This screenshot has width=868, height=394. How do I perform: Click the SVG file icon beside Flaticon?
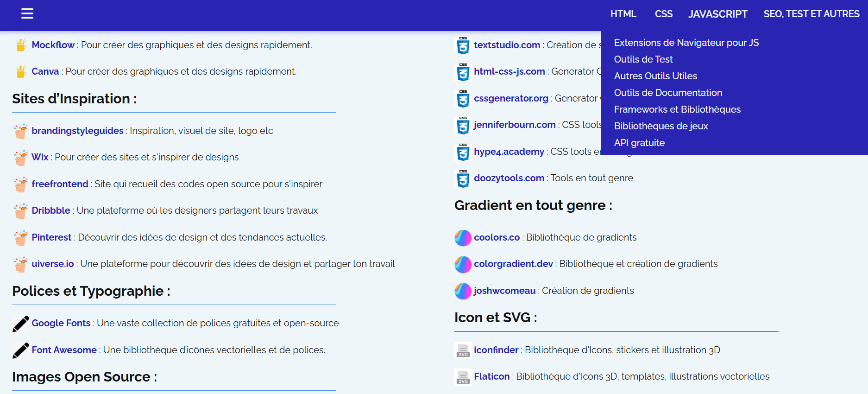click(463, 377)
